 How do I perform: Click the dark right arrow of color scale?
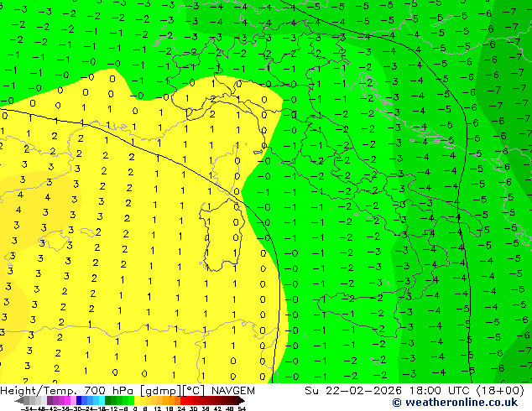[x=242, y=400]
